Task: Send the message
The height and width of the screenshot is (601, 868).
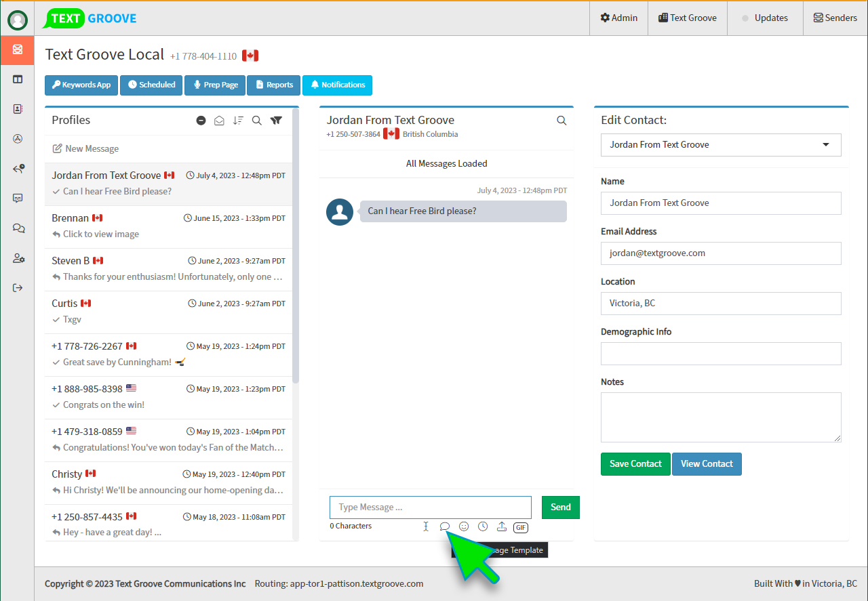Action: 561,507
